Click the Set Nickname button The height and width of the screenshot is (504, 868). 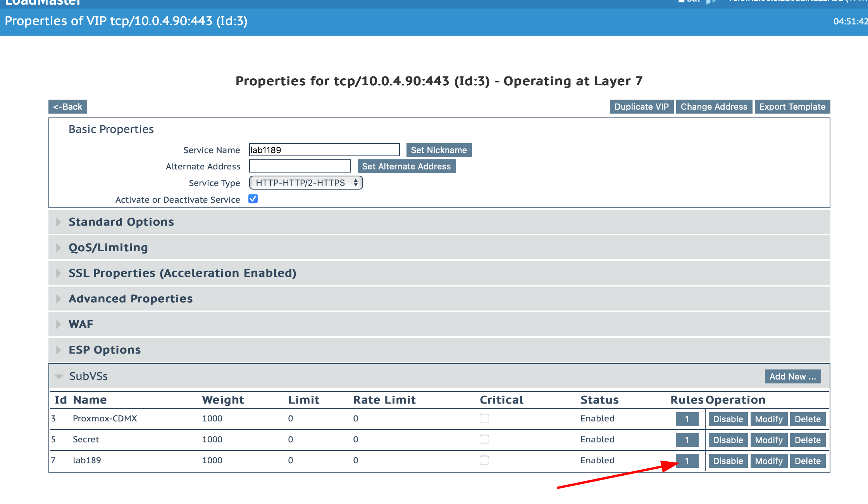pos(439,150)
